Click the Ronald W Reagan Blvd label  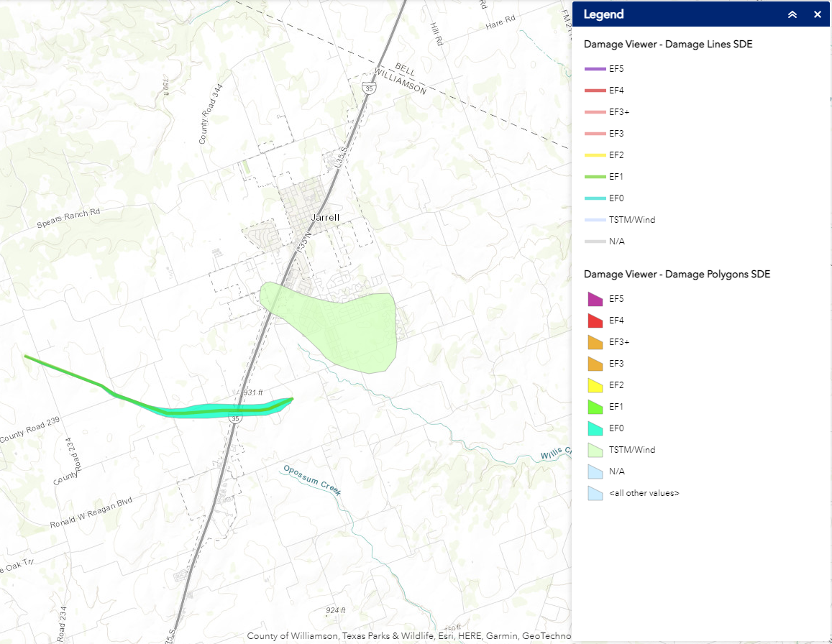pyautogui.click(x=91, y=513)
